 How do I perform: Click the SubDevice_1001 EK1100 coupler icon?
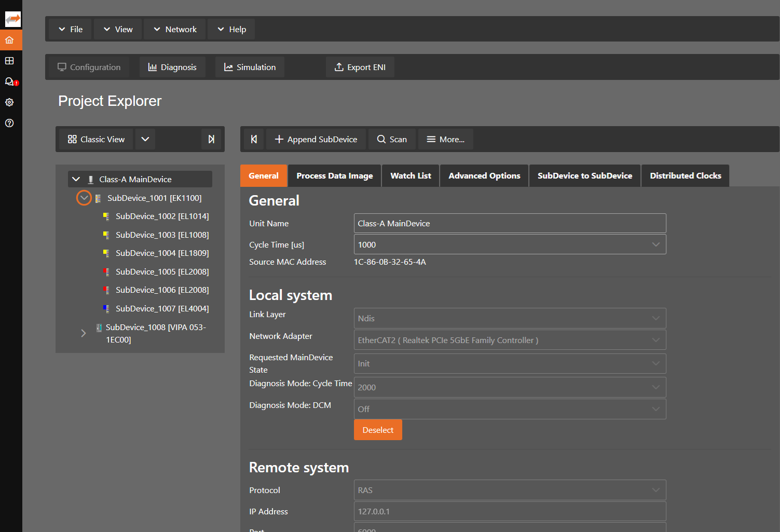point(98,198)
